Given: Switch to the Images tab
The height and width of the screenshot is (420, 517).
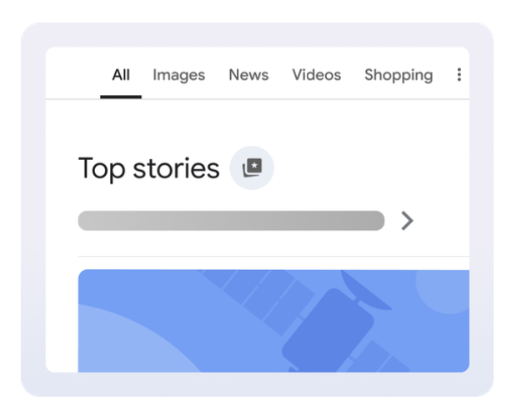Looking at the screenshot, I should (178, 75).
